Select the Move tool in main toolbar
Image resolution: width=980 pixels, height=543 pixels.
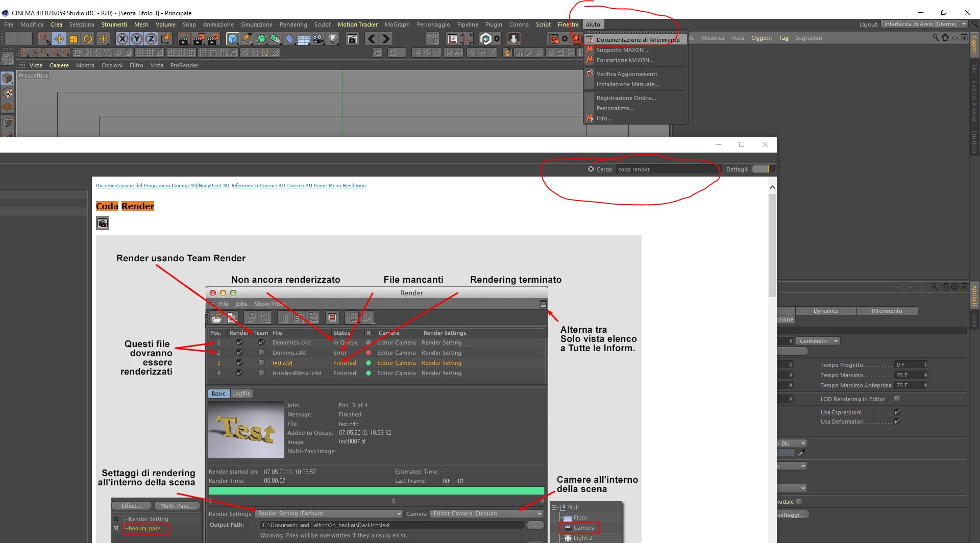[x=59, y=39]
